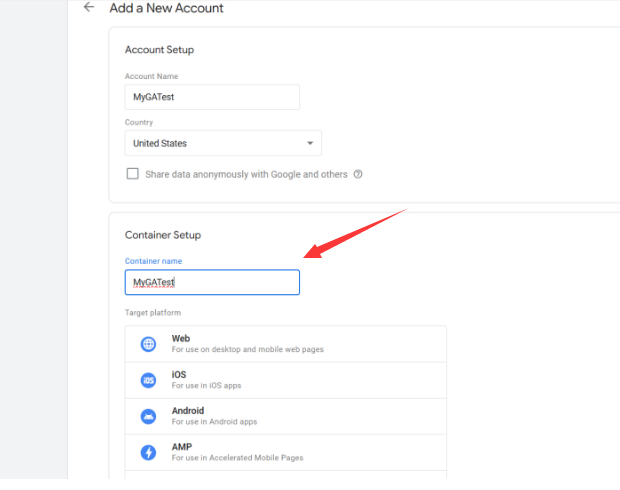Click the Web globe icon

click(x=148, y=344)
